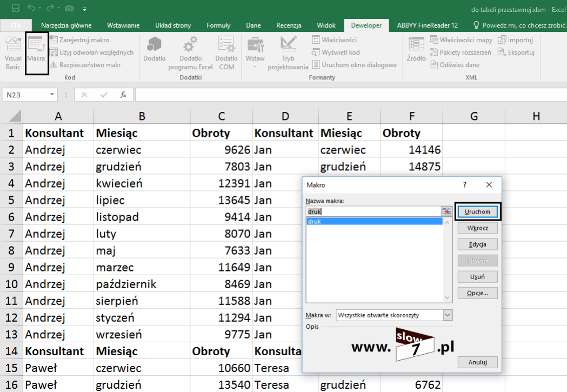Switch to the Formuły tab
This screenshot has height=392, width=567.
pos(218,25)
